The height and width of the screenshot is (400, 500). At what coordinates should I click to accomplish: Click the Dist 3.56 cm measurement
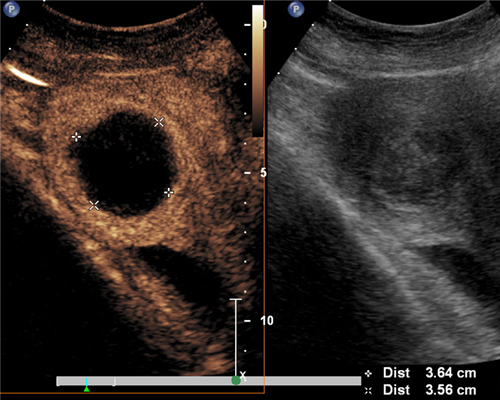(430, 390)
